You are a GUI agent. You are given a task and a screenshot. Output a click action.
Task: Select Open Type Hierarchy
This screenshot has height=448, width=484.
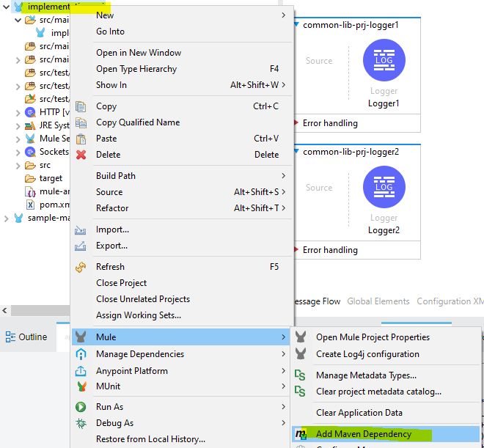[x=182, y=69]
